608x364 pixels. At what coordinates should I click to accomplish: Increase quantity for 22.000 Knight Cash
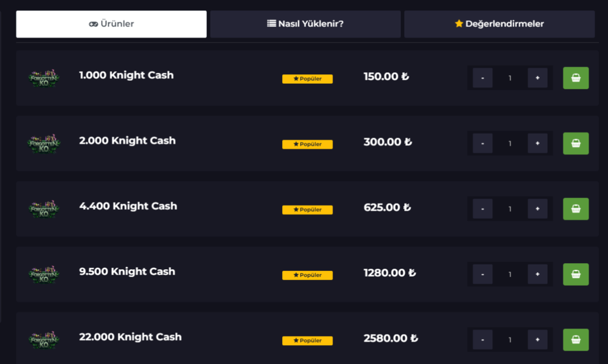(x=537, y=340)
